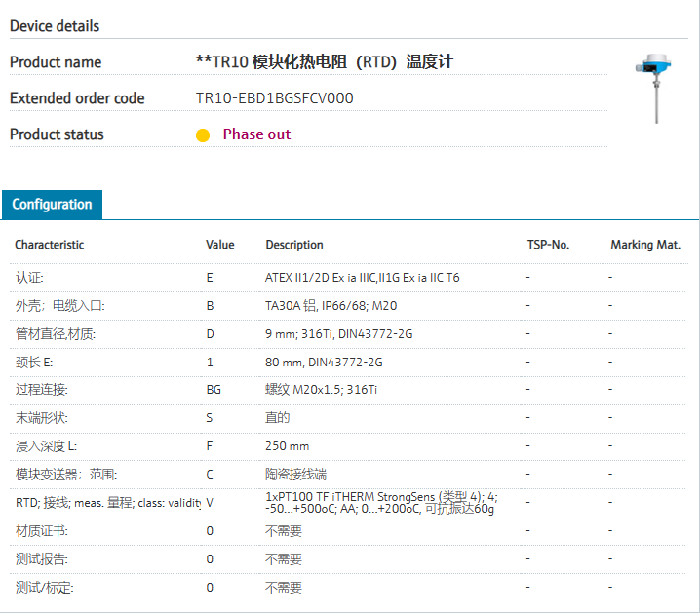
Task: Click the ATEX II1/2D Ex ia description
Action: click(x=362, y=278)
